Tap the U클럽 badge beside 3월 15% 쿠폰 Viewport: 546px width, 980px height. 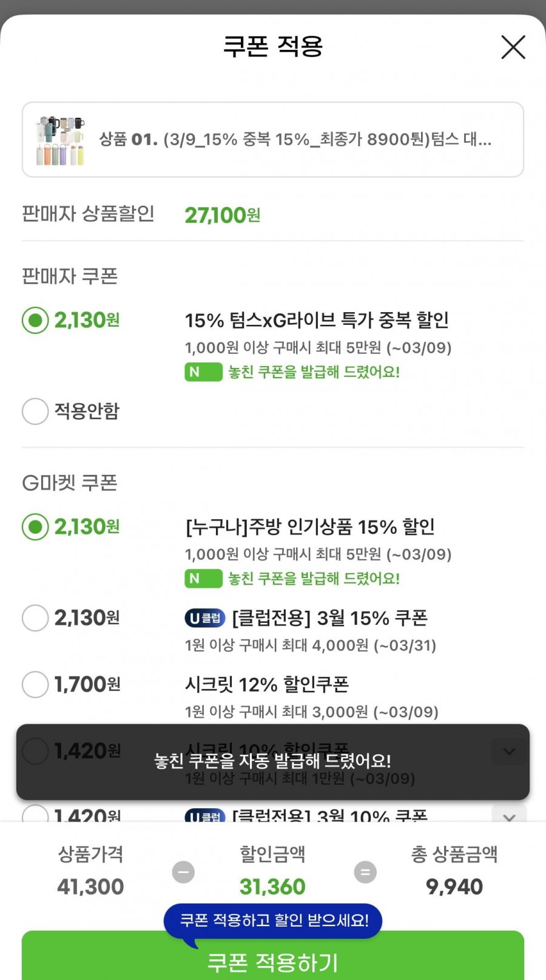pos(205,618)
